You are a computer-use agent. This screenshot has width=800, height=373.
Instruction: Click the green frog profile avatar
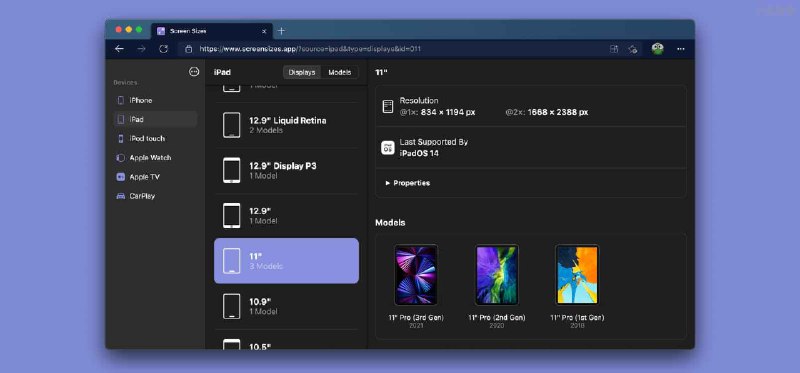pos(658,49)
